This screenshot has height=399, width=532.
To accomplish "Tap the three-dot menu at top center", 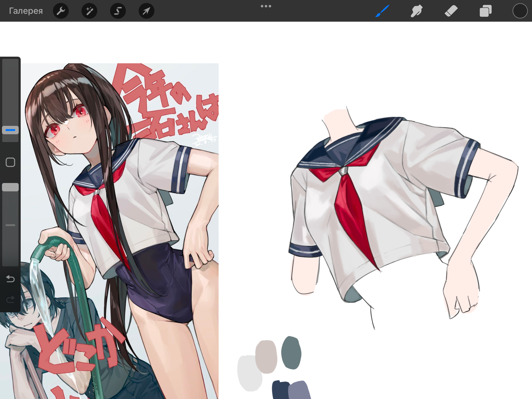I will click(266, 6).
